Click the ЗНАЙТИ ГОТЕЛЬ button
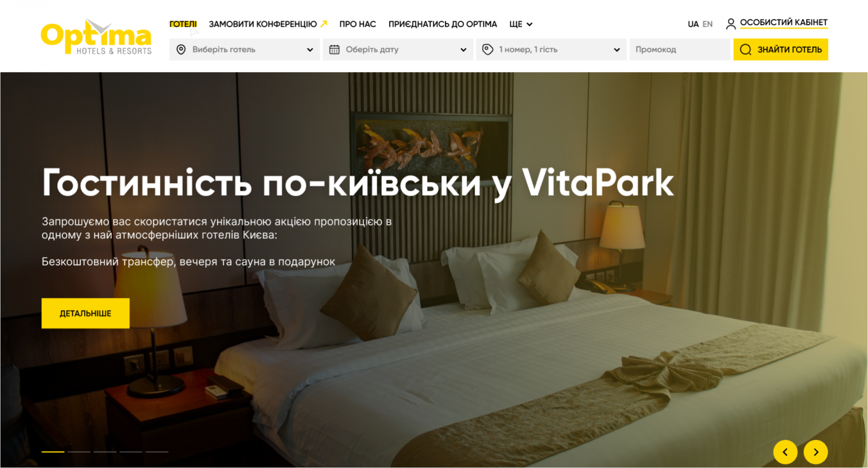The height and width of the screenshot is (468, 868). [x=781, y=50]
